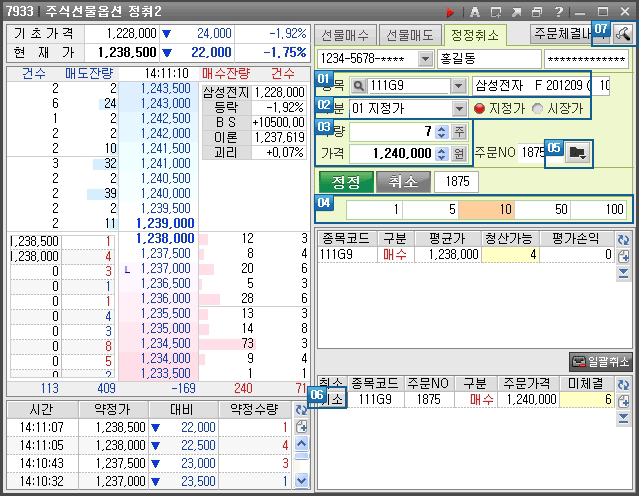Click the masked password field
Screen dimensions: 639x496
tap(586, 59)
